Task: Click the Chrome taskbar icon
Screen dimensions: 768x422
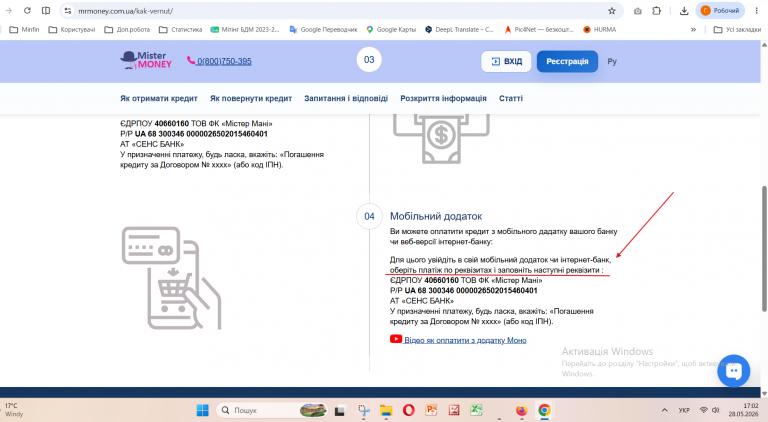Action: pos(544,410)
